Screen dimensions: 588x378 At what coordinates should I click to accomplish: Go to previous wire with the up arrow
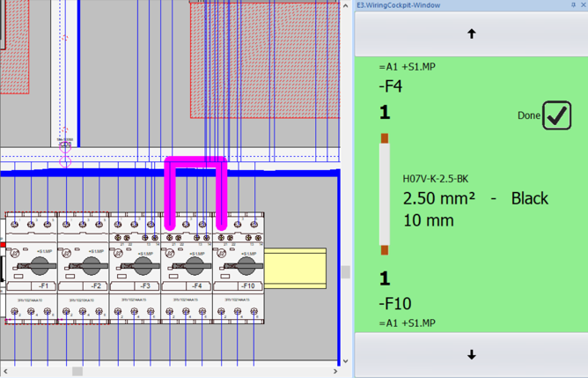pos(471,34)
